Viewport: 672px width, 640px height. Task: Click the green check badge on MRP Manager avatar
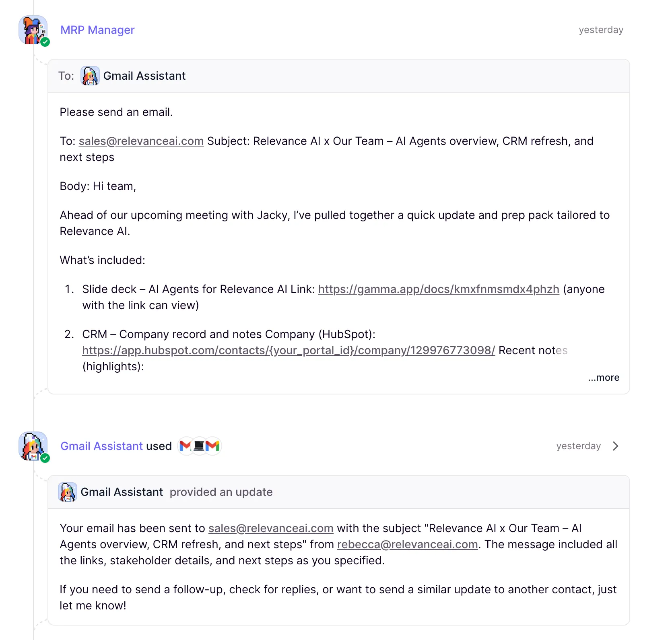(45, 42)
